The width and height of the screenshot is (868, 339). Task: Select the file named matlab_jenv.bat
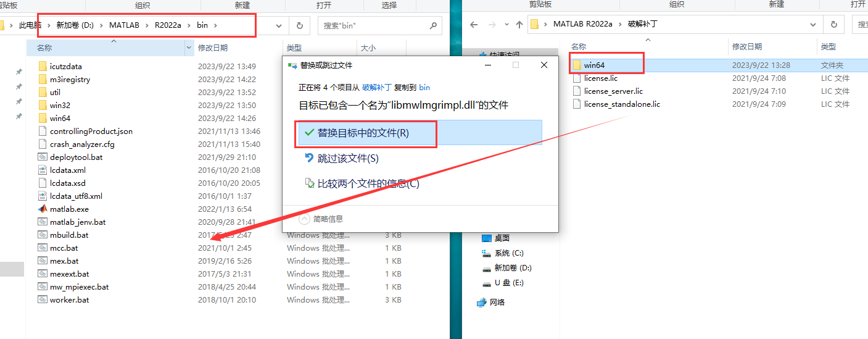click(78, 222)
